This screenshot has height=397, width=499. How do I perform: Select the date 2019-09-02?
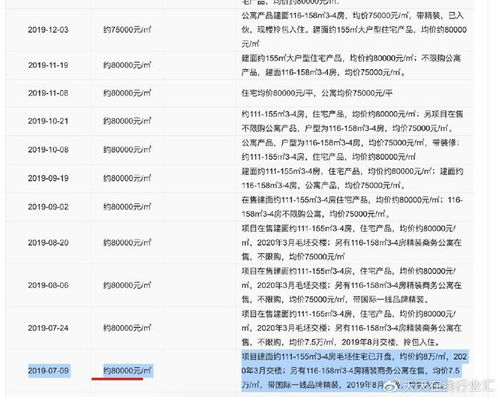(x=48, y=207)
